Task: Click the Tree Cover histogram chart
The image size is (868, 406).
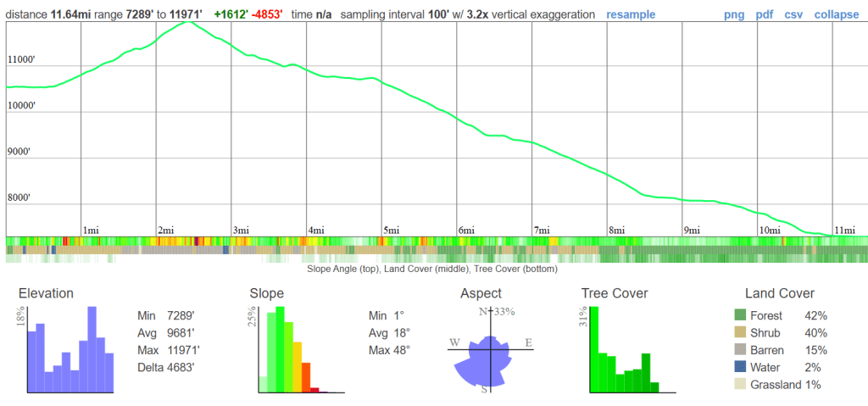Action: click(624, 351)
